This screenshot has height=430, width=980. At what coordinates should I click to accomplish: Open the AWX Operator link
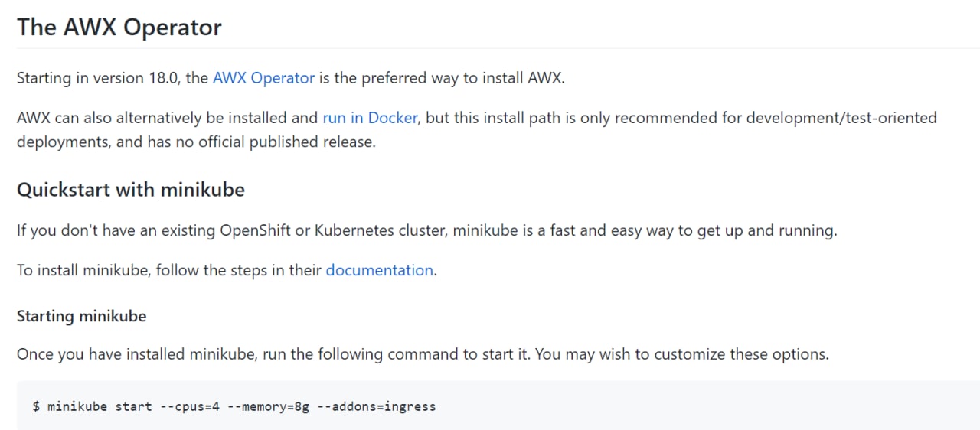pos(263,78)
